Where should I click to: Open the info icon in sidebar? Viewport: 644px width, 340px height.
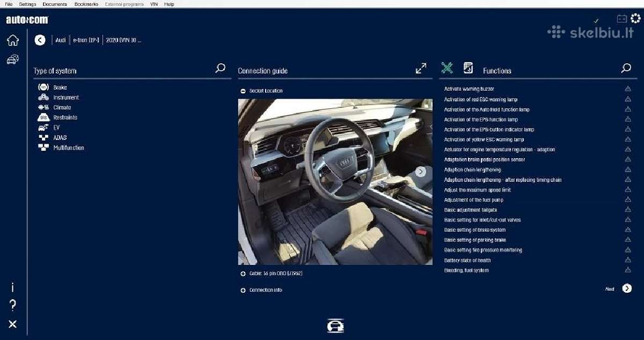pyautogui.click(x=12, y=288)
